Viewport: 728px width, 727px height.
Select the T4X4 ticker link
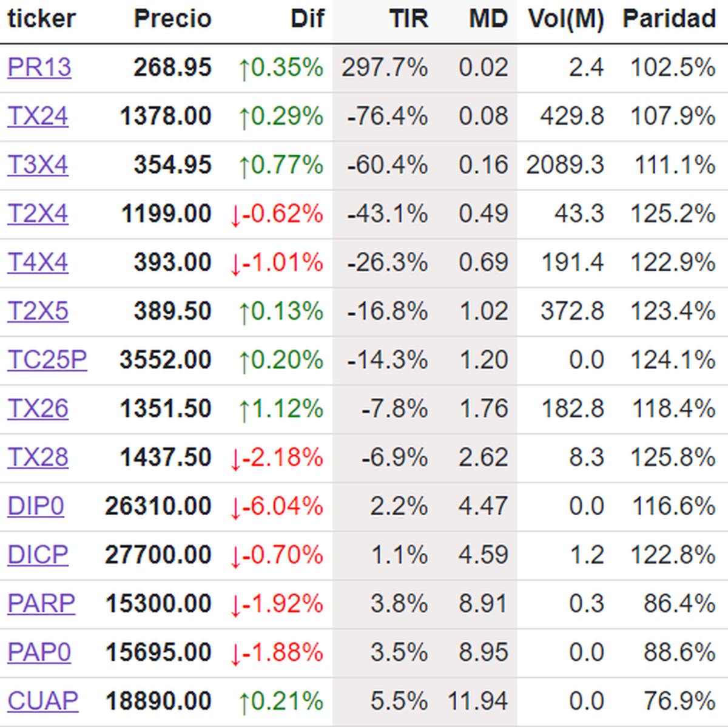point(38,263)
